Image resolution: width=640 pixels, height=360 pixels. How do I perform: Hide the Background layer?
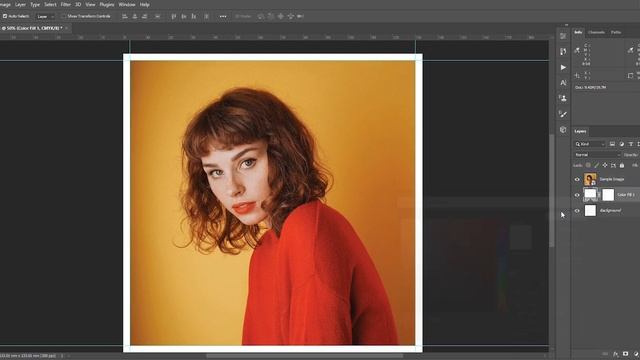[x=577, y=211]
